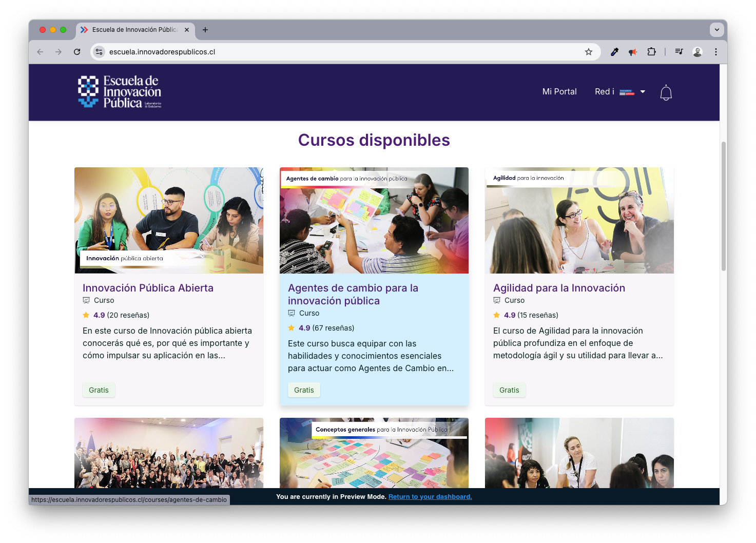Screen dimensions: 756x543
Task: View site information icon in address bar
Action: [100, 52]
